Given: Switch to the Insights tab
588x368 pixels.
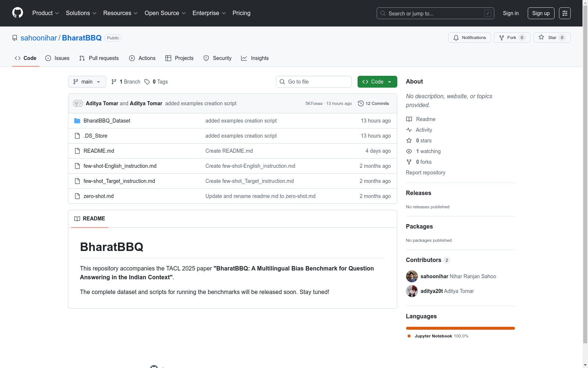Looking at the screenshot, I should point(255,58).
